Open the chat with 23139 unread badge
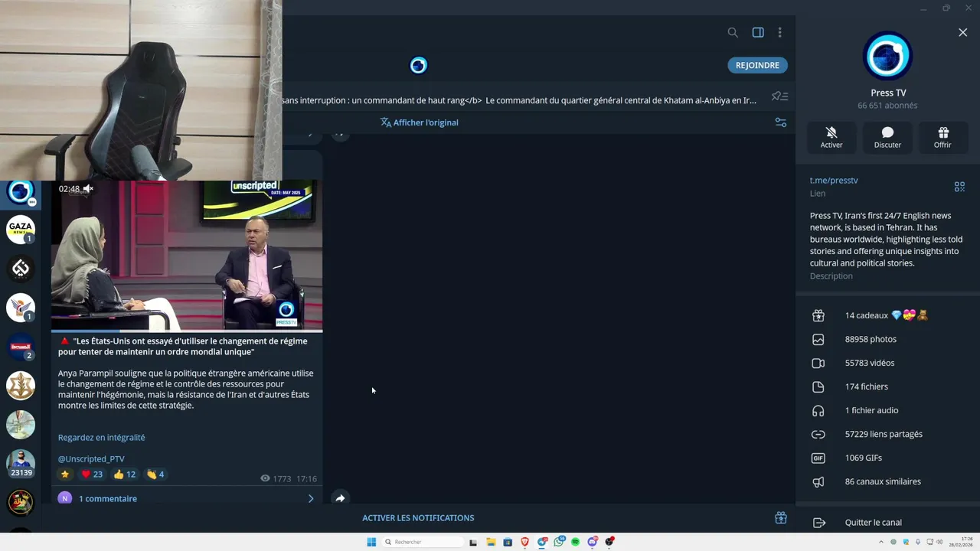Viewport: 980px width, 551px height. tap(21, 464)
